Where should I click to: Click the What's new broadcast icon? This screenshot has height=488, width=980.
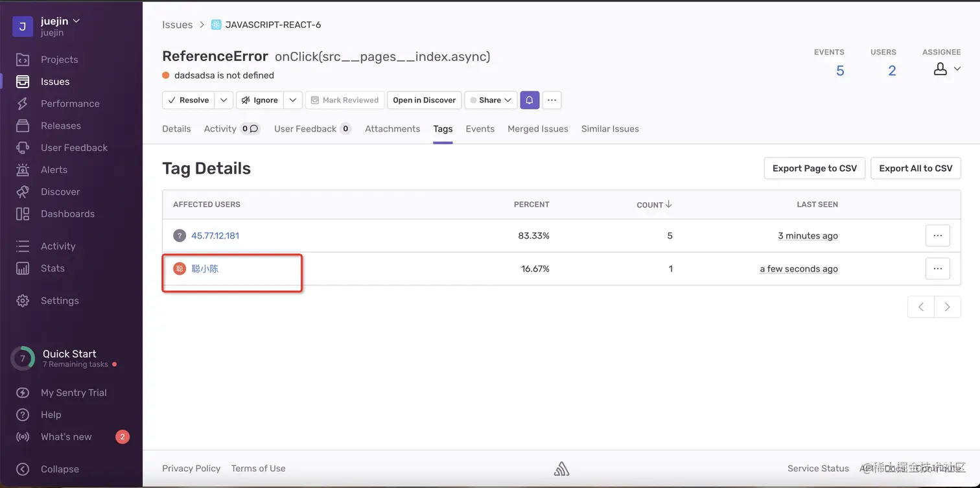(x=23, y=437)
